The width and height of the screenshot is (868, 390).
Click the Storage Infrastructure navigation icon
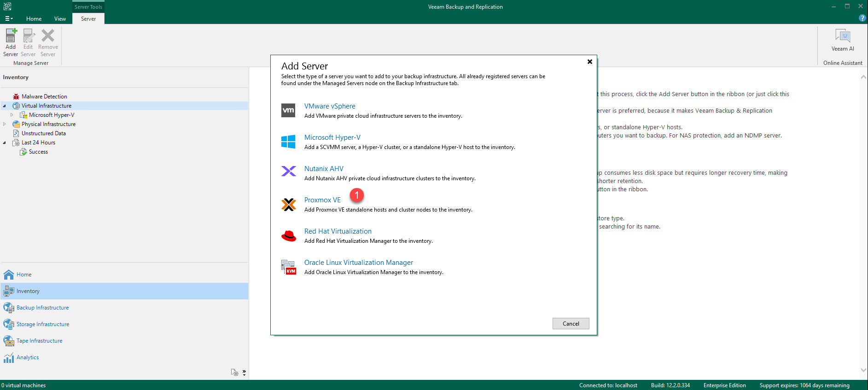pyautogui.click(x=9, y=324)
